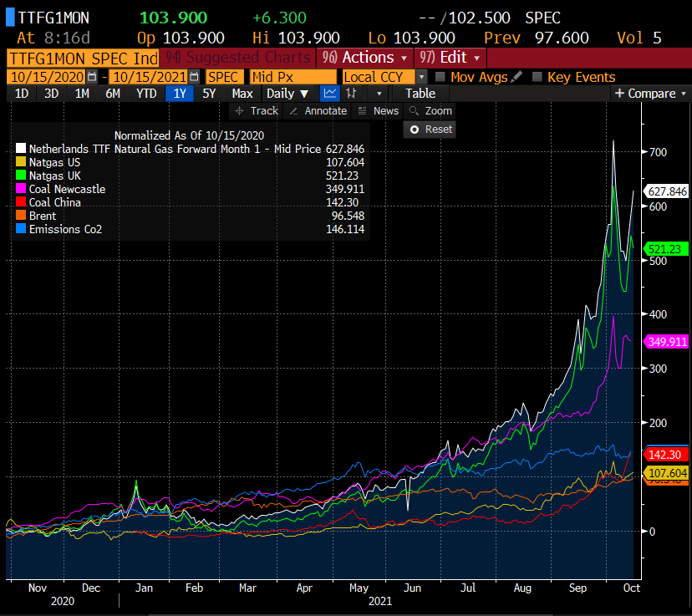The image size is (692, 616).
Task: Click the Reset radio button
Action: pos(415,130)
